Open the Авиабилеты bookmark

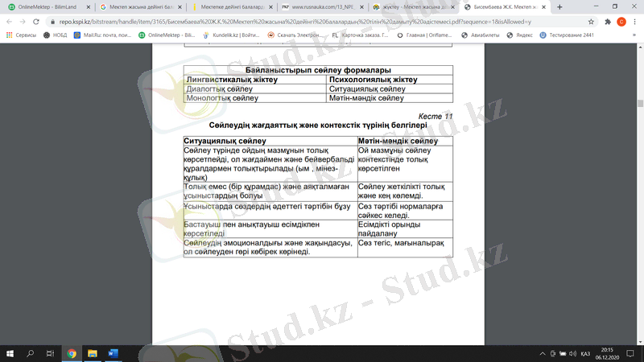pyautogui.click(x=480, y=35)
